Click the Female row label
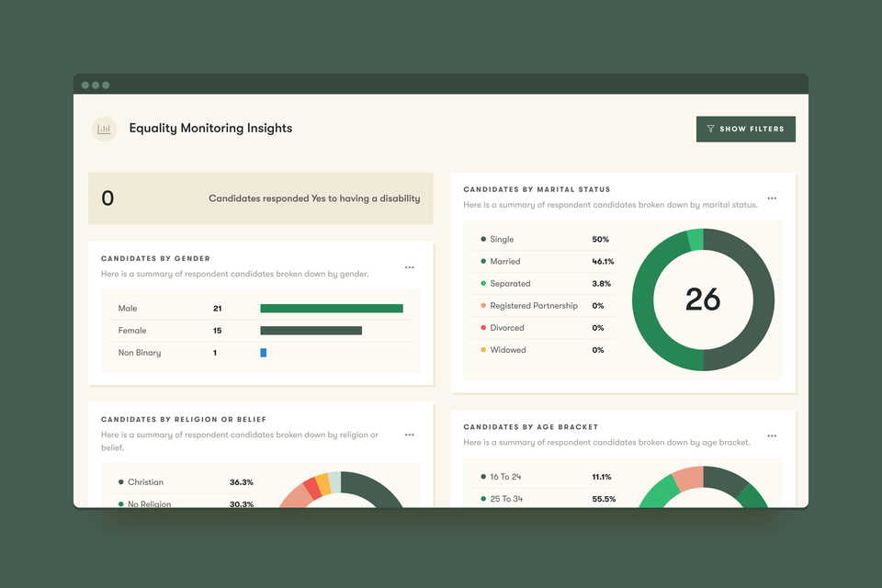The width and height of the screenshot is (882, 588). click(x=132, y=331)
